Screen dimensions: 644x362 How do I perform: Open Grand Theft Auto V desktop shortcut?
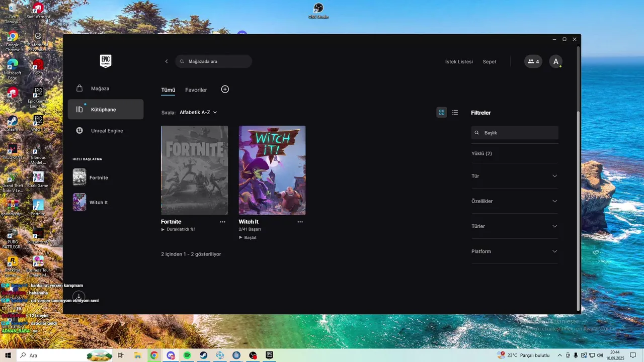pyautogui.click(x=13, y=183)
